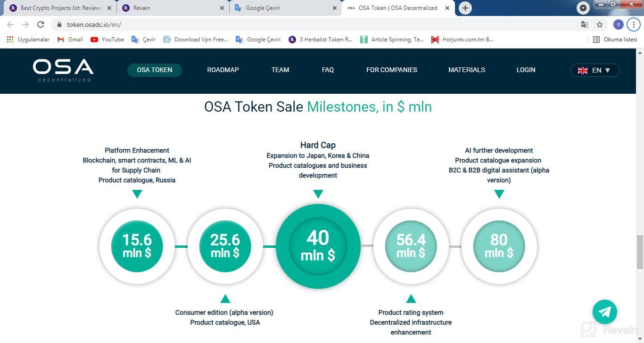Open the tab search dropdown in title bar
The height and width of the screenshot is (343, 644).
pyautogui.click(x=583, y=8)
